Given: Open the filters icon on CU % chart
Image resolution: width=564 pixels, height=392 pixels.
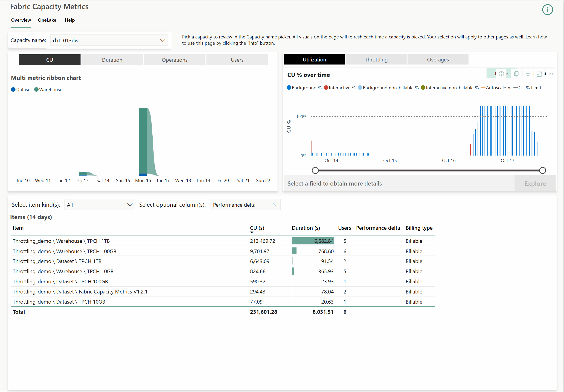Looking at the screenshot, I should pyautogui.click(x=527, y=74).
